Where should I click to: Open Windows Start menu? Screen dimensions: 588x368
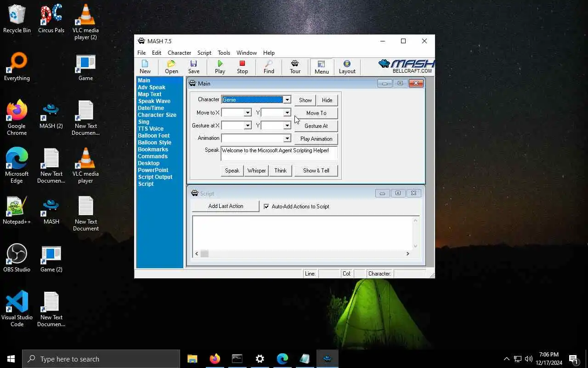point(11,359)
